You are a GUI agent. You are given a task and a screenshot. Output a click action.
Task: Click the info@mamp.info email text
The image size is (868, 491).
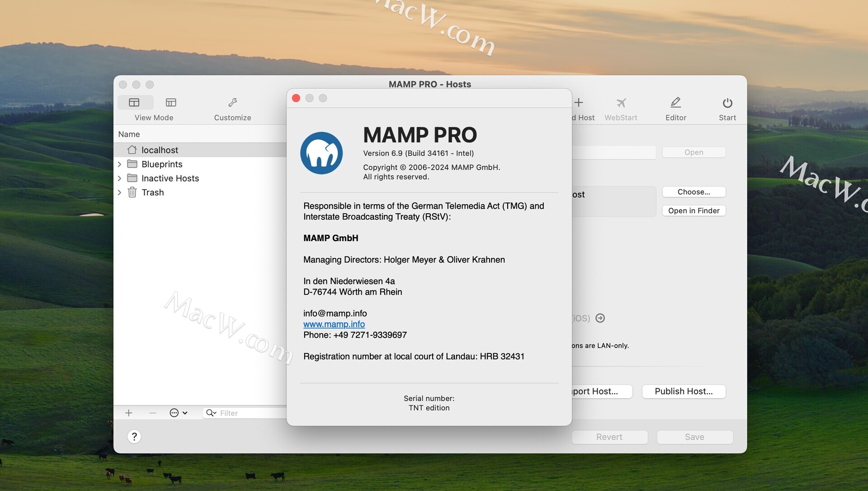click(x=335, y=313)
